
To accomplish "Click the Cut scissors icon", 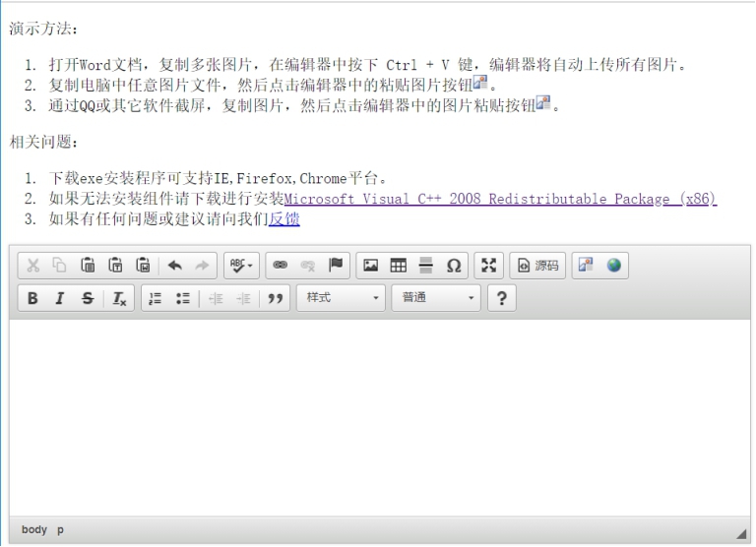I will tap(32, 265).
